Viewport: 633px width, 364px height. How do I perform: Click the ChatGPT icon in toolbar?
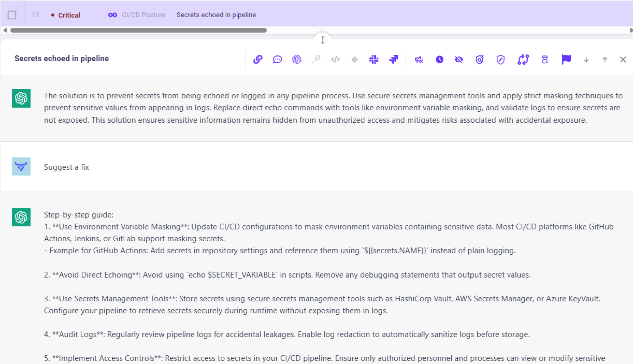point(297,59)
